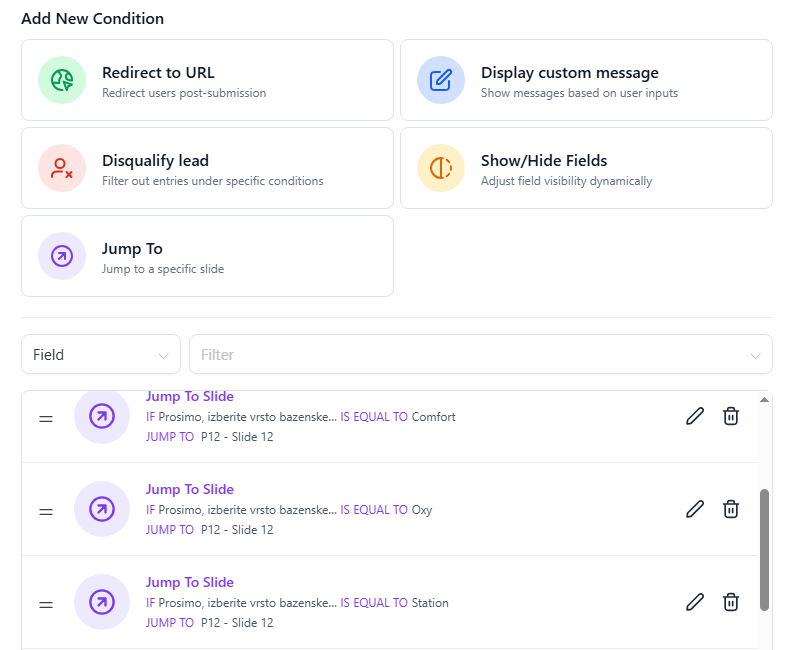The height and width of the screenshot is (650, 793).
Task: Delete the Oxy jump condition
Action: [x=731, y=509]
